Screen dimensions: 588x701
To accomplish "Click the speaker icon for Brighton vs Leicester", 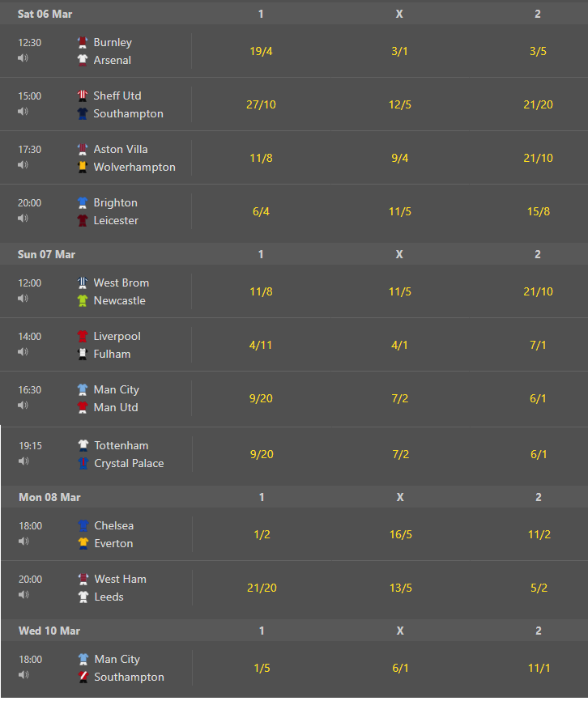I will (23, 219).
